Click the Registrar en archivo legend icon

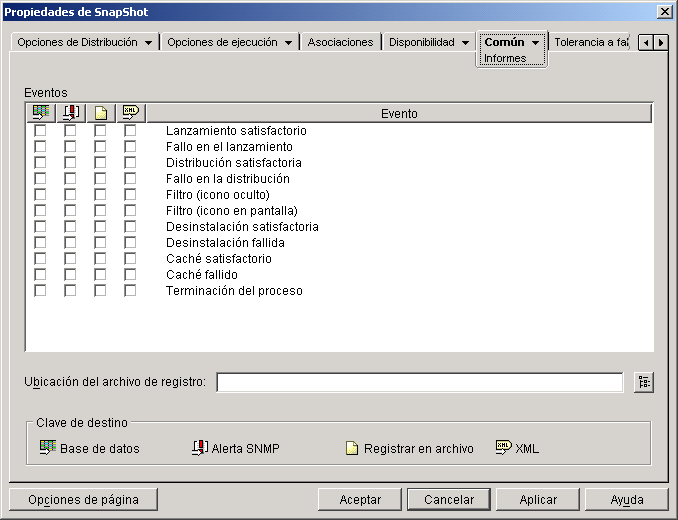tap(352, 448)
